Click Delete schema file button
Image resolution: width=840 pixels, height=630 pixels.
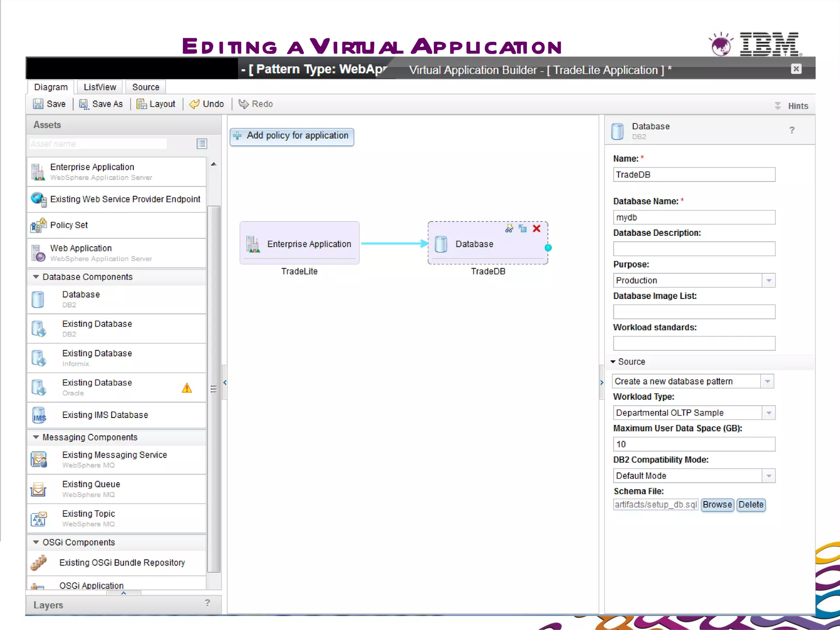(x=751, y=504)
